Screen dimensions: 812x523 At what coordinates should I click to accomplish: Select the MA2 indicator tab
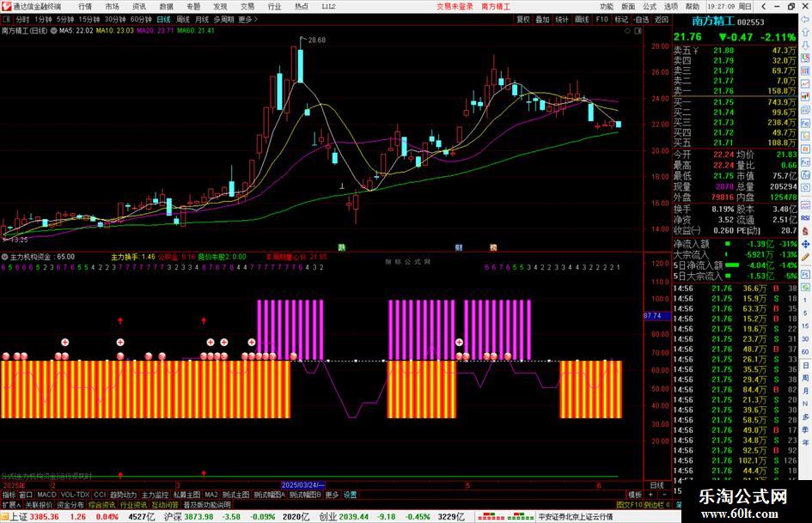pyautogui.click(x=211, y=495)
